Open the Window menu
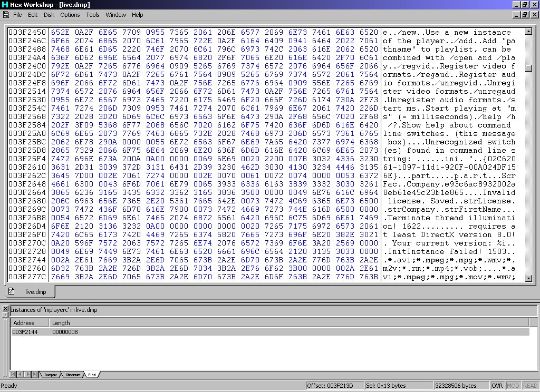Screen dimensions: 540x392 coord(115,15)
